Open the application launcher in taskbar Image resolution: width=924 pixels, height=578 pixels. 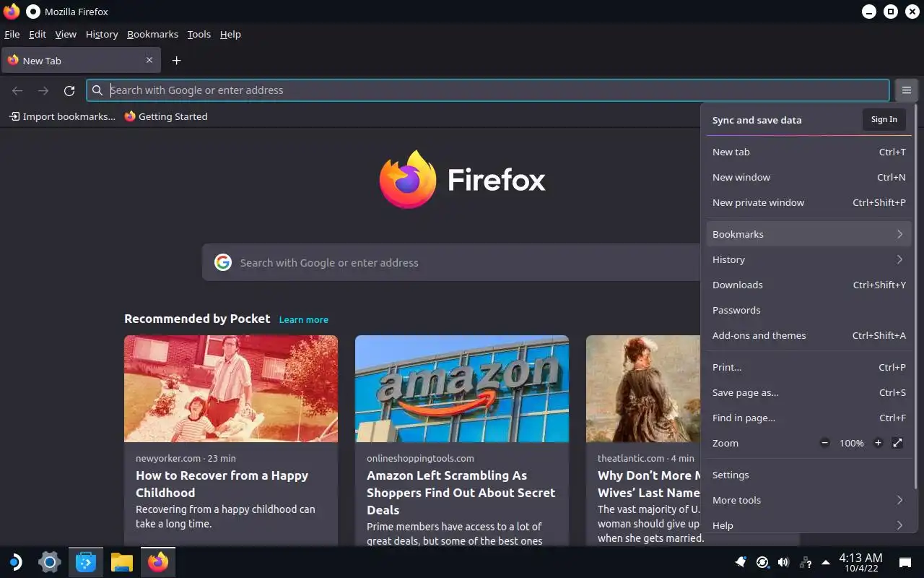pos(14,561)
